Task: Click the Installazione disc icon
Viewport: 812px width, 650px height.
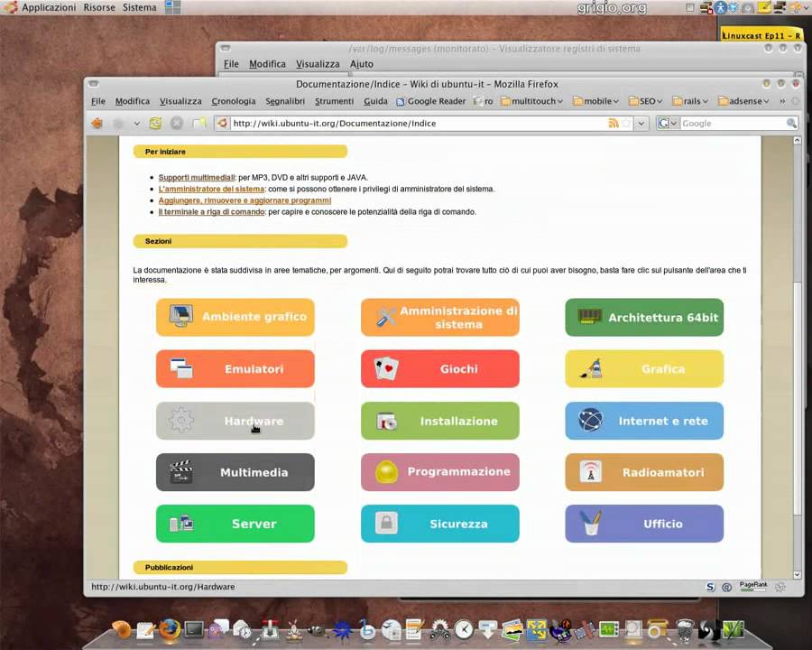Action: (x=386, y=421)
